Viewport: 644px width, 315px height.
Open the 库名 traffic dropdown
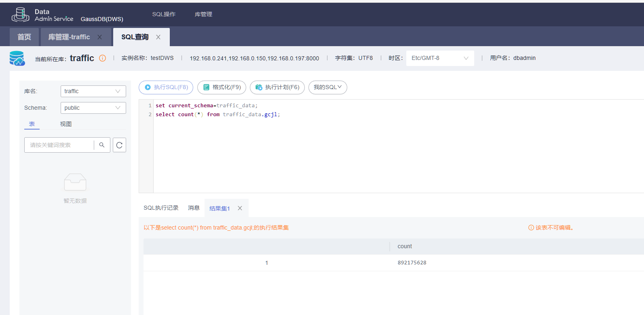93,91
